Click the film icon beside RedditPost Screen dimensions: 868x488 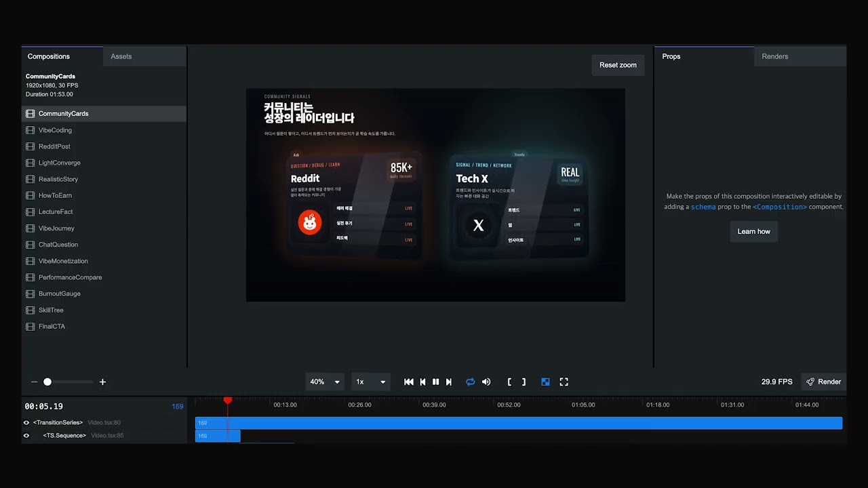click(31, 146)
